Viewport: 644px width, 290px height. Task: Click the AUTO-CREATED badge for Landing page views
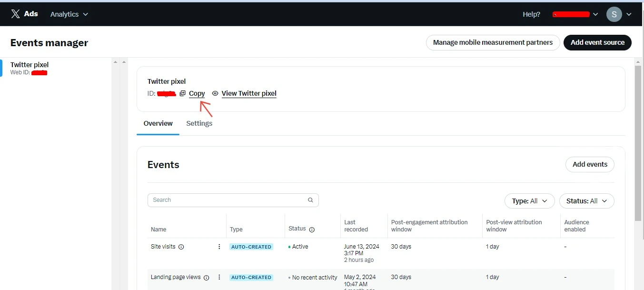(x=251, y=277)
